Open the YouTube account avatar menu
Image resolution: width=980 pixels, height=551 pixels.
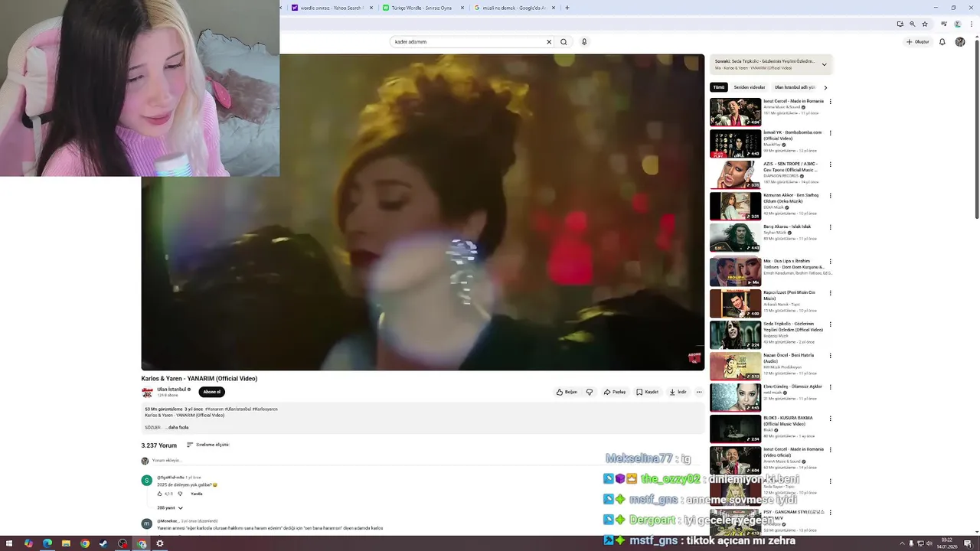[x=960, y=42]
